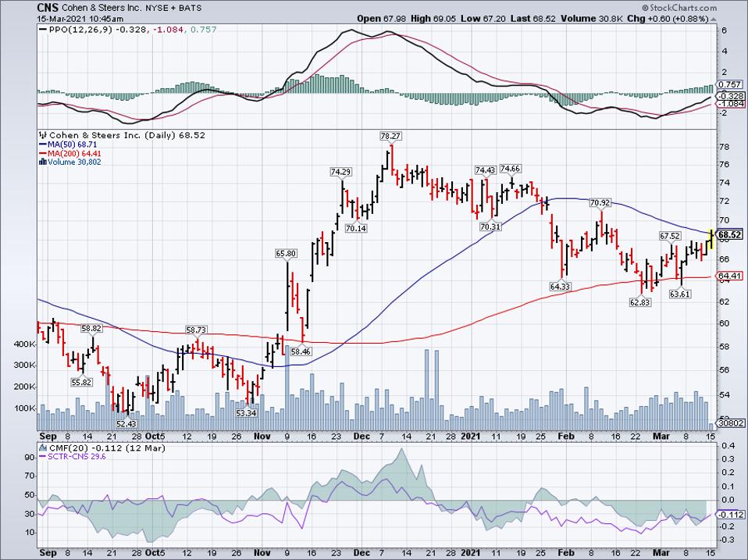This screenshot has height=560, width=748.
Task: Click the MA(50) 68.71 legend entry
Action: coord(72,144)
